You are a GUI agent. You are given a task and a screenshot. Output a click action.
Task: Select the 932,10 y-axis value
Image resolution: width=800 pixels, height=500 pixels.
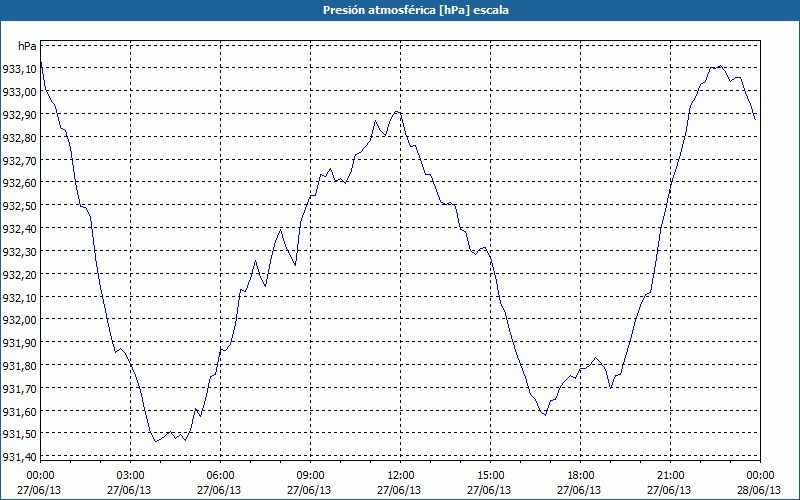pos(19,297)
